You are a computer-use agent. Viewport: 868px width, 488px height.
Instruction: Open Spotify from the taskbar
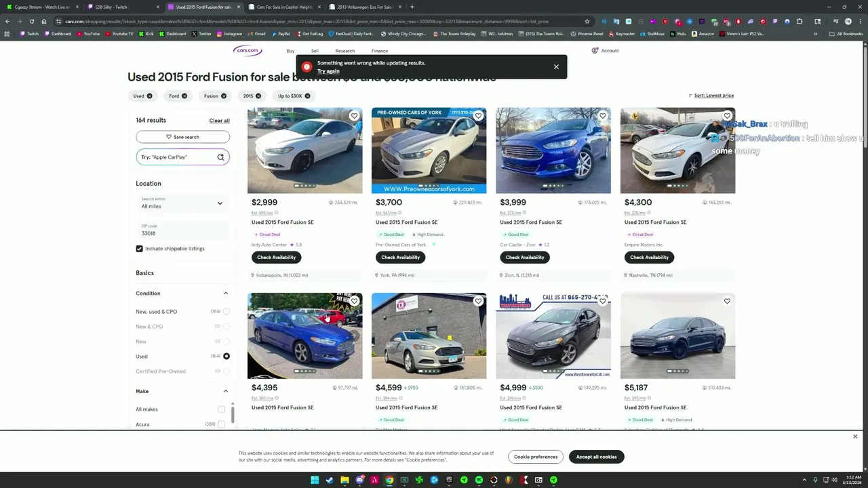click(479, 480)
